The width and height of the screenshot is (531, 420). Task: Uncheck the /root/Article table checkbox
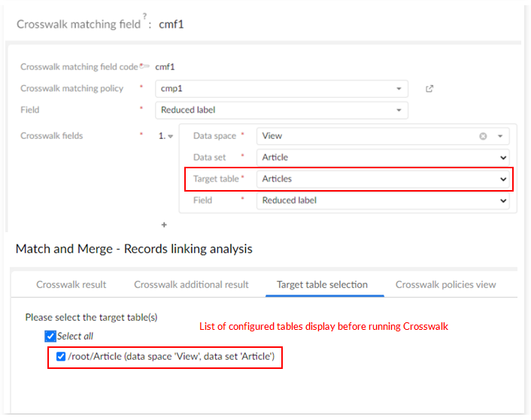coord(61,356)
